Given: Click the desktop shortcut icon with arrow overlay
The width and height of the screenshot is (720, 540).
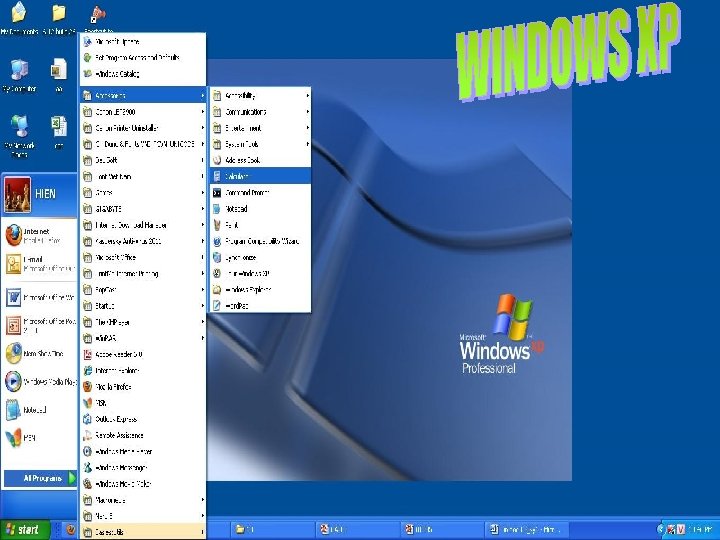Looking at the screenshot, I should [x=98, y=14].
